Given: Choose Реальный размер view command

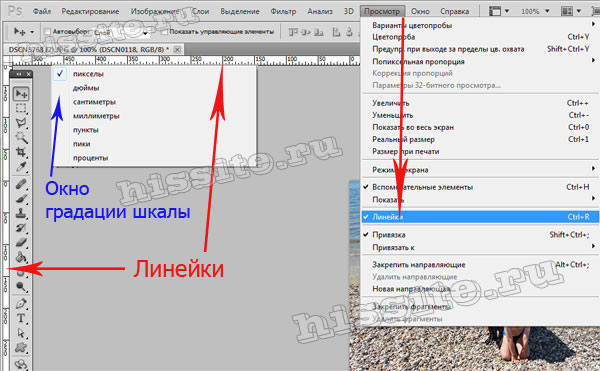Looking at the screenshot, I should pos(480,139).
